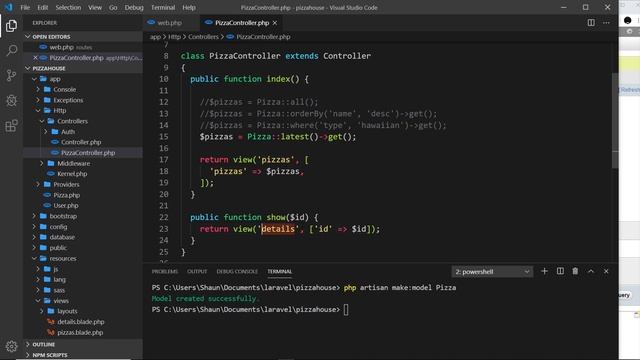
Task: Switch to the web.php editor tab
Action: pos(170,23)
